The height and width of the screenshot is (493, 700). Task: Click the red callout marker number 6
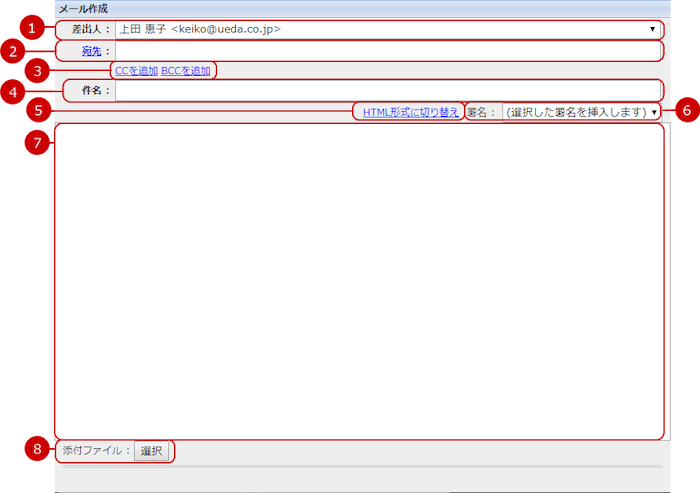pyautogui.click(x=683, y=111)
